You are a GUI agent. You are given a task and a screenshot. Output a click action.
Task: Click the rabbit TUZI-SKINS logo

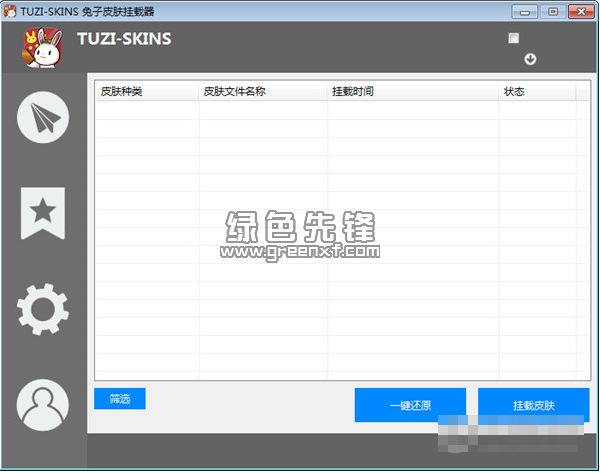click(x=42, y=48)
